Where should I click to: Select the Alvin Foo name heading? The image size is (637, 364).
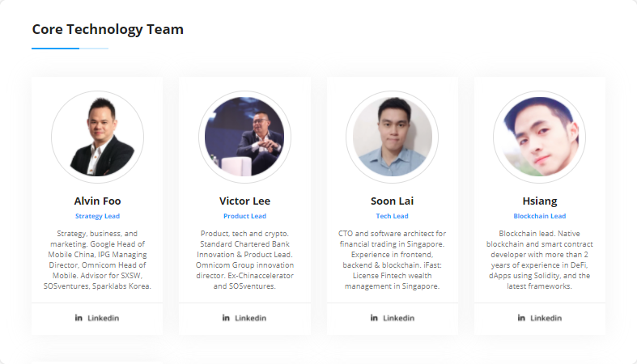click(97, 201)
